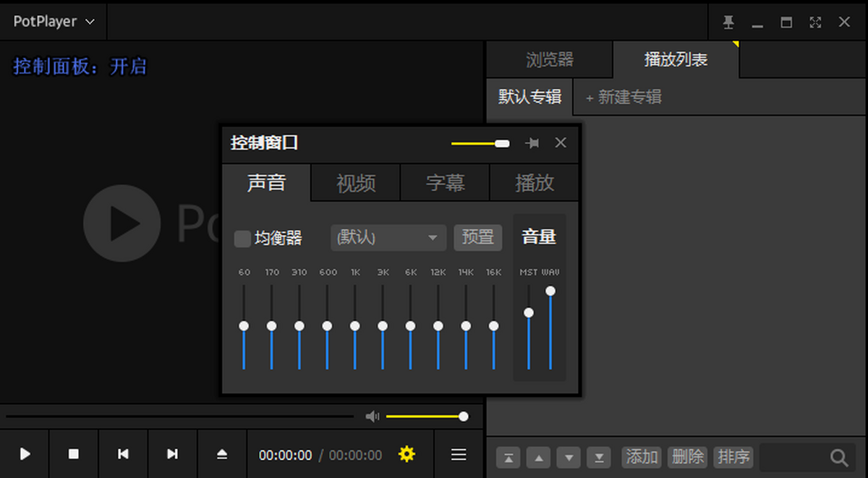The height and width of the screenshot is (478, 868).
Task: Click the playlist search magnifier icon
Action: pos(839,458)
